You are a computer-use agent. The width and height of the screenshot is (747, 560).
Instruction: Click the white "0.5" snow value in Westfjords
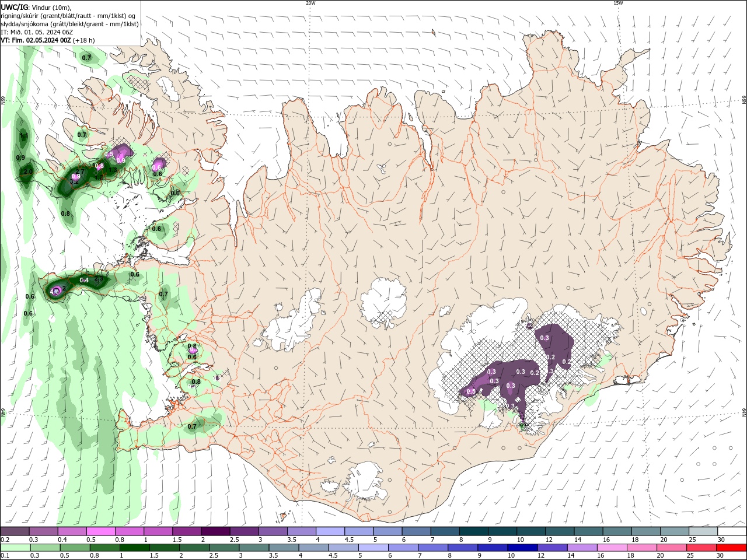pos(109,155)
